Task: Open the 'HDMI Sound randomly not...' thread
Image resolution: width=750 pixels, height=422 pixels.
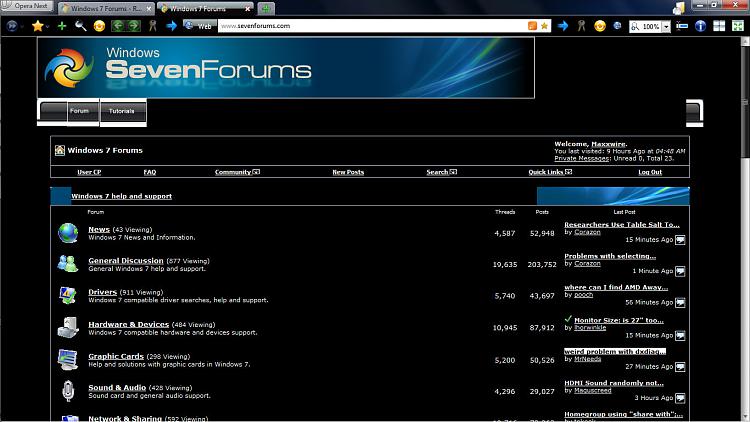Action: (614, 383)
